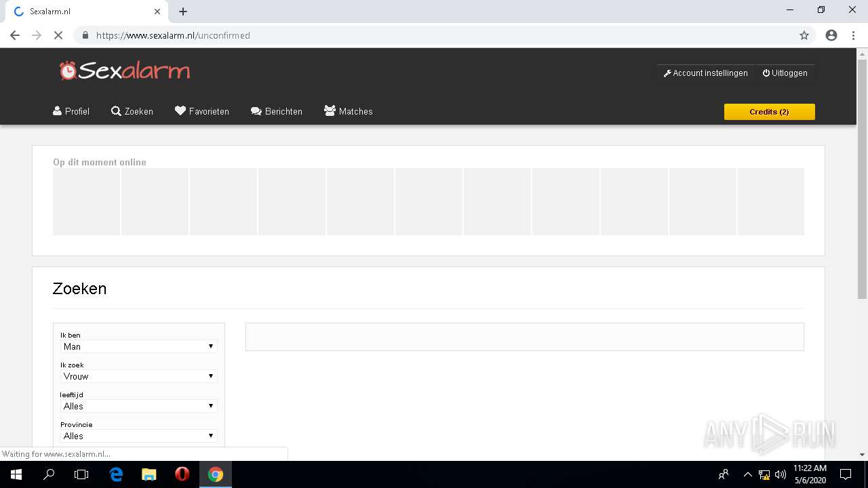The height and width of the screenshot is (488, 868).
Task: Open the volume control in system tray
Action: 781,474
